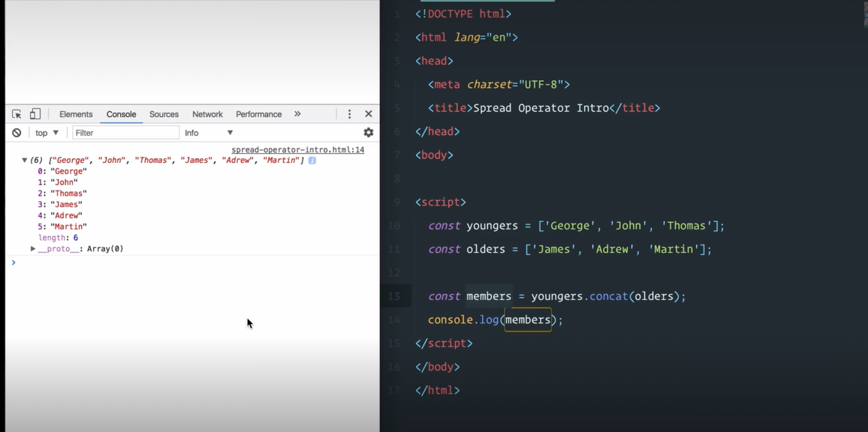Select the array entry 4: "Adrew"
Image resolution: width=868 pixels, height=432 pixels.
point(60,216)
